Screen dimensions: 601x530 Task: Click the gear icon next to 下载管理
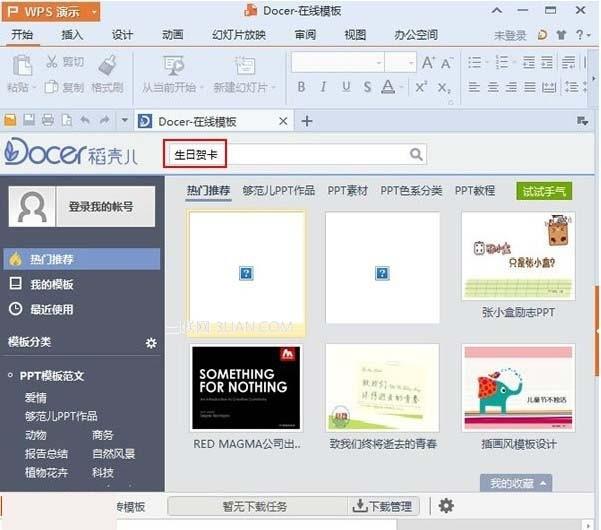tap(446, 506)
